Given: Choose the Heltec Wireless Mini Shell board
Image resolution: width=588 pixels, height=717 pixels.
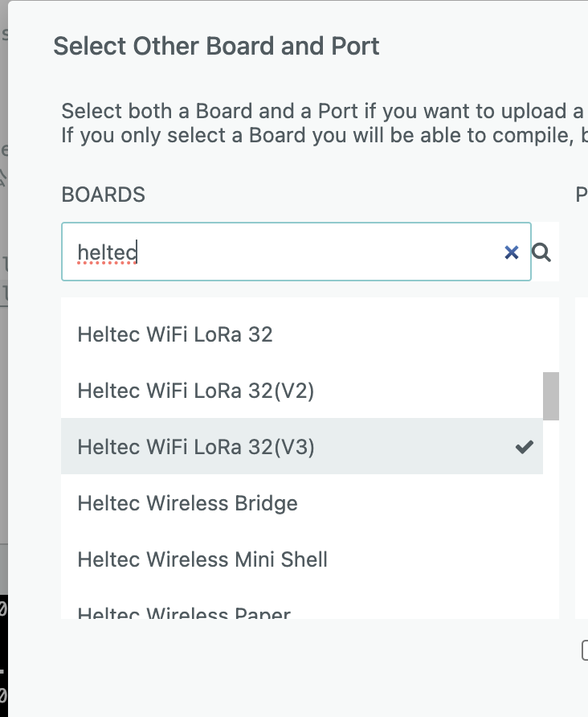Looking at the screenshot, I should click(x=202, y=559).
